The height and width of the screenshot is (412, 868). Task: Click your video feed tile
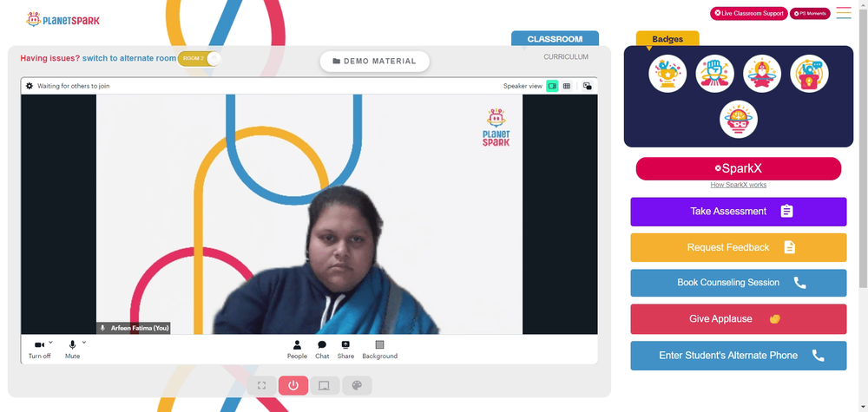pyautogui.click(x=310, y=214)
